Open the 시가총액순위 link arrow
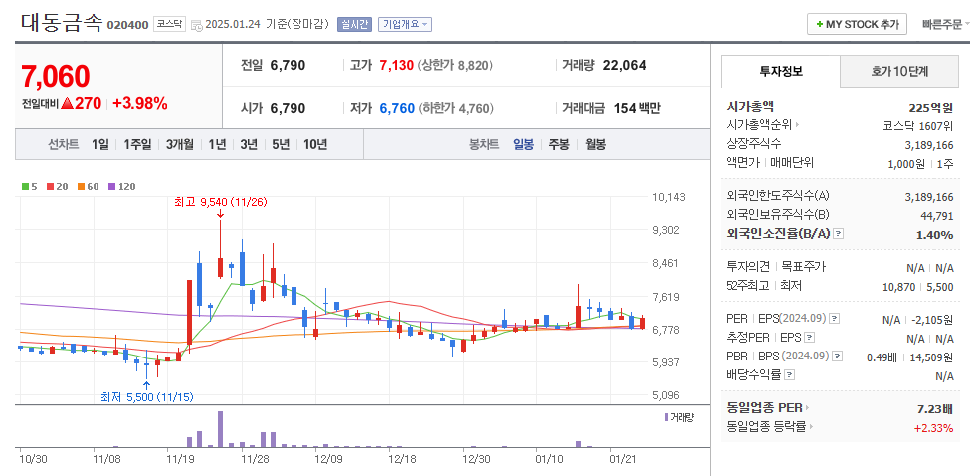This screenshot has width=980, height=476. [x=798, y=125]
